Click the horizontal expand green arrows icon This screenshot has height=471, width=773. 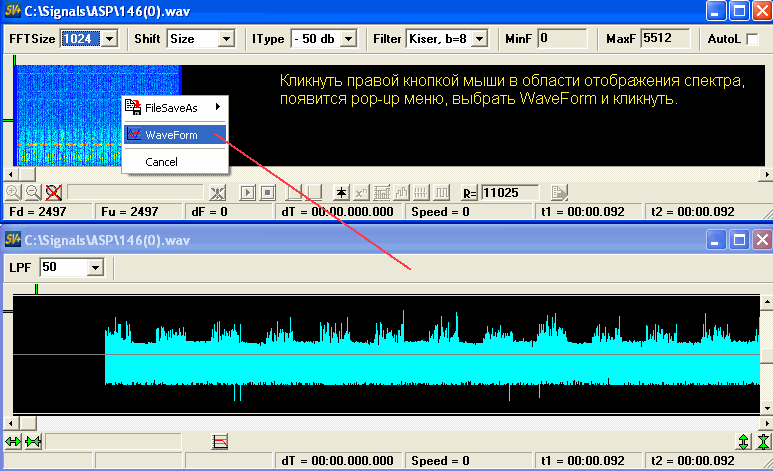(13, 441)
